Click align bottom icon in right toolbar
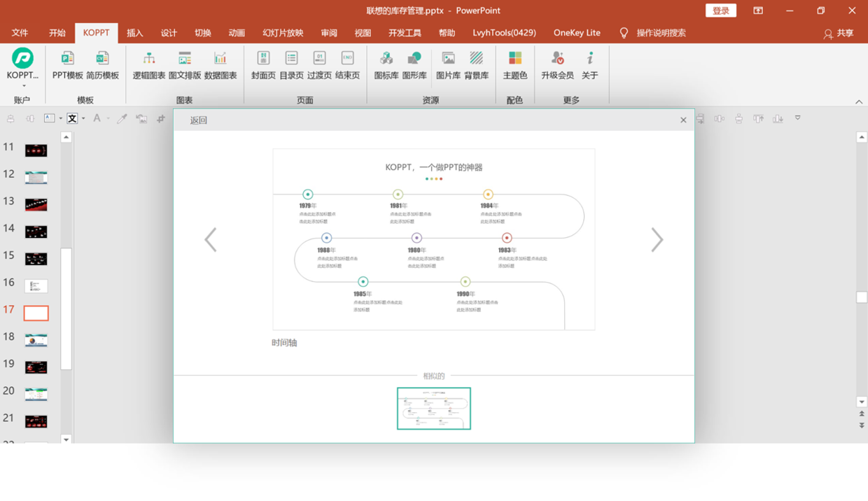 pos(778,119)
